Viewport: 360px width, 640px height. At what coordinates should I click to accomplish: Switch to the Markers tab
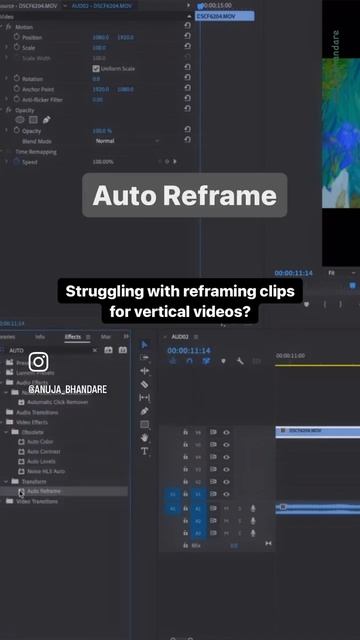point(106,337)
